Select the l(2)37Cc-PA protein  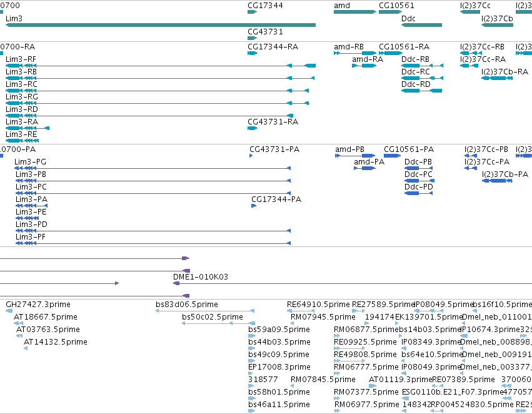click(471, 168)
